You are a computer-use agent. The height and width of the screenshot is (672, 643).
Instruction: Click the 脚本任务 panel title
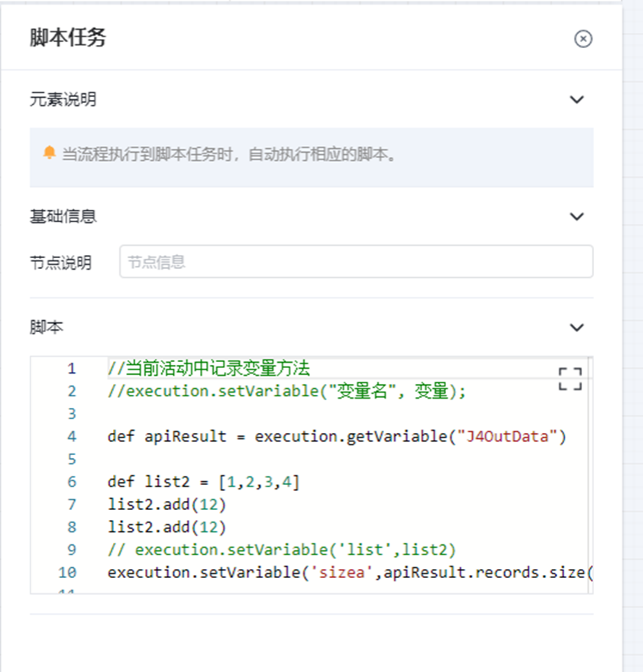click(68, 37)
